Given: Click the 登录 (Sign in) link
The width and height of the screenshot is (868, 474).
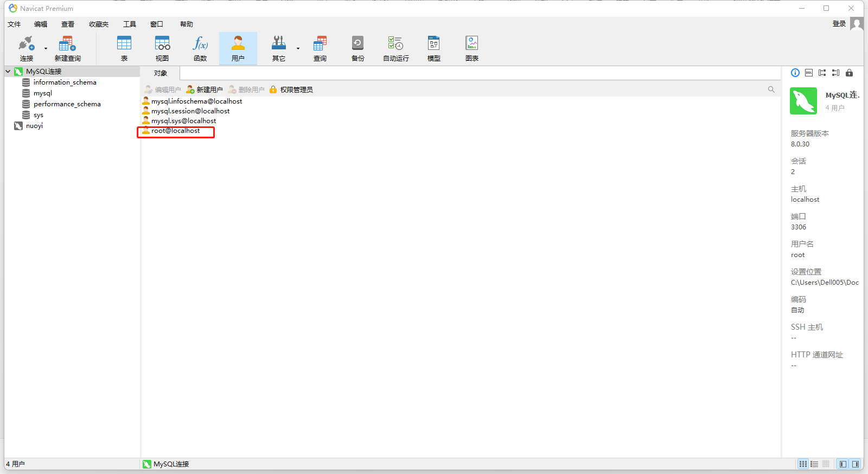Looking at the screenshot, I should (x=839, y=23).
